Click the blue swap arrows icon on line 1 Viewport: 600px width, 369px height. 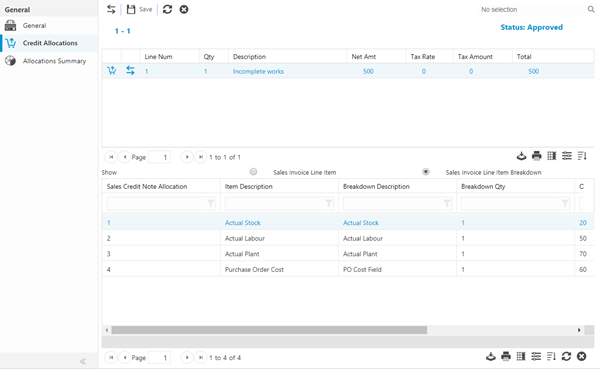tap(130, 71)
